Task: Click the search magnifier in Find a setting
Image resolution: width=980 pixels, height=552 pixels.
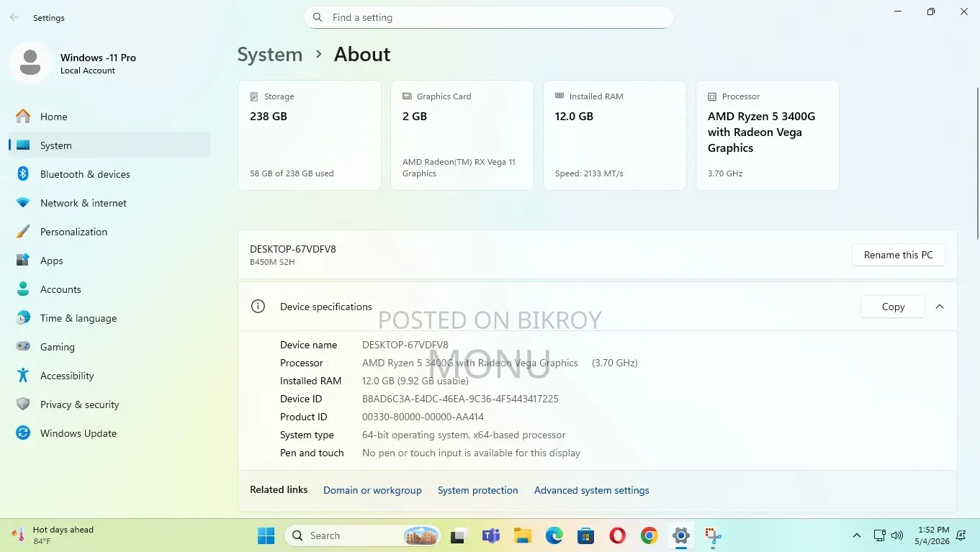Action: 318,17
